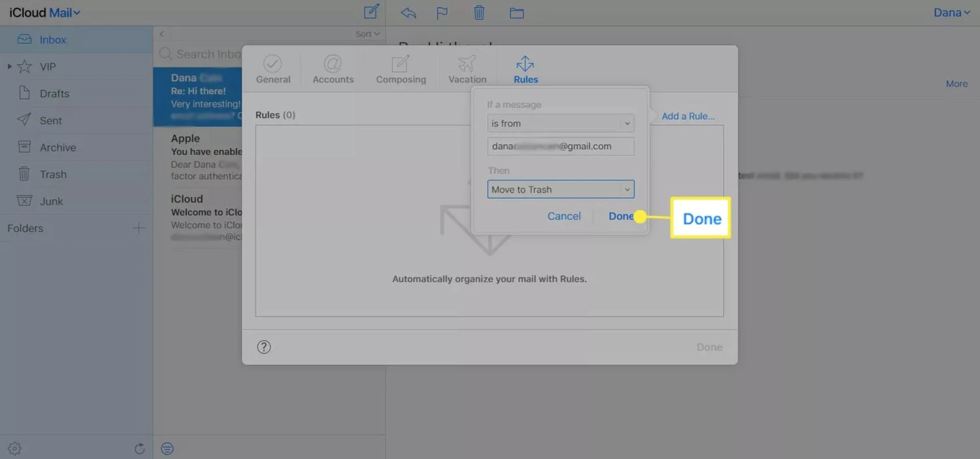Delete the message with the toolbar trash icon
The height and width of the screenshot is (459, 980).
(479, 13)
